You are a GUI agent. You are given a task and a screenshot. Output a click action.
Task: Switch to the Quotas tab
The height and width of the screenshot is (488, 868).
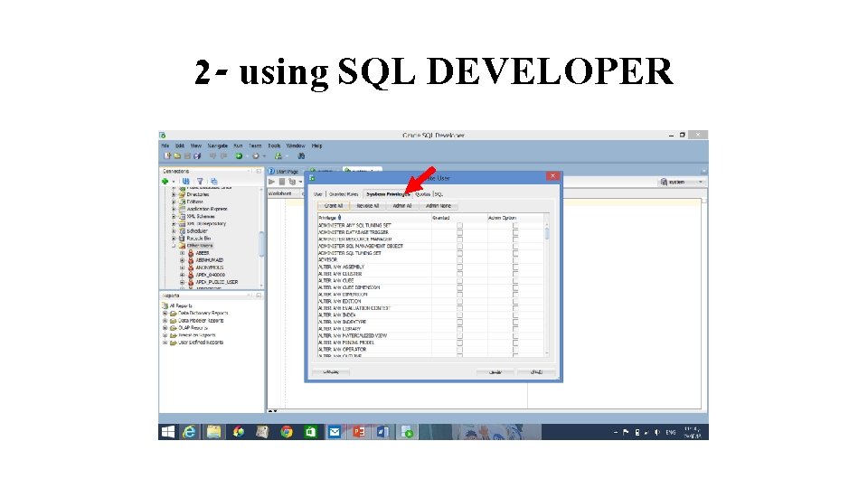423,194
